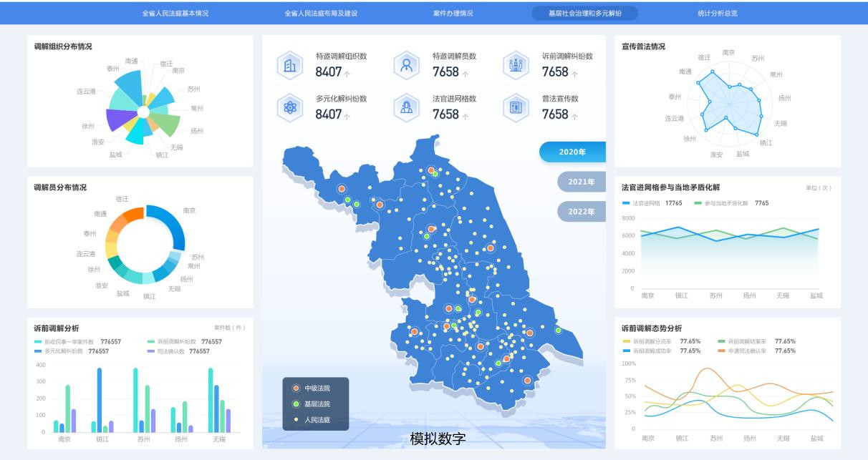868x460 pixels.
Task: Select the 2022年 year button
Action: 581,212
